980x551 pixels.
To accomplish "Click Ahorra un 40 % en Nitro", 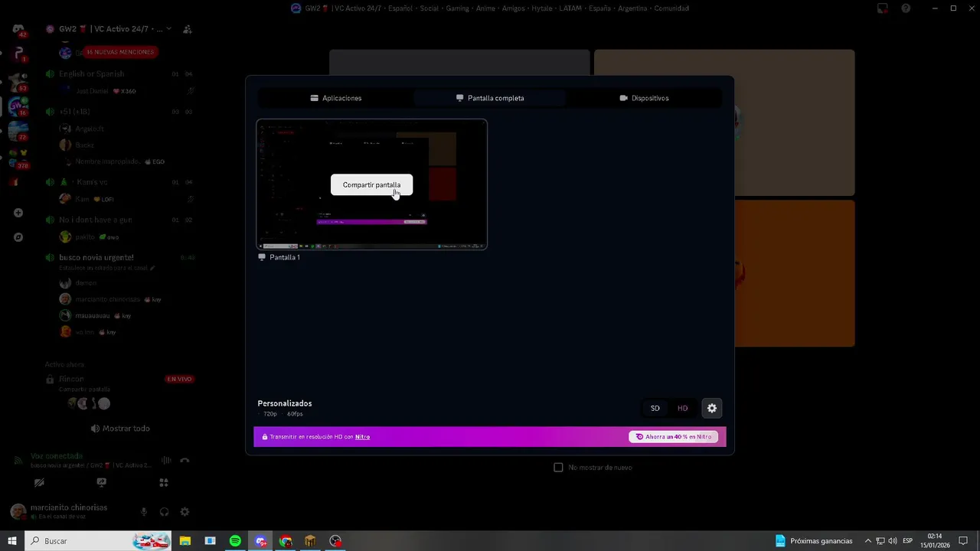I will [x=673, y=437].
